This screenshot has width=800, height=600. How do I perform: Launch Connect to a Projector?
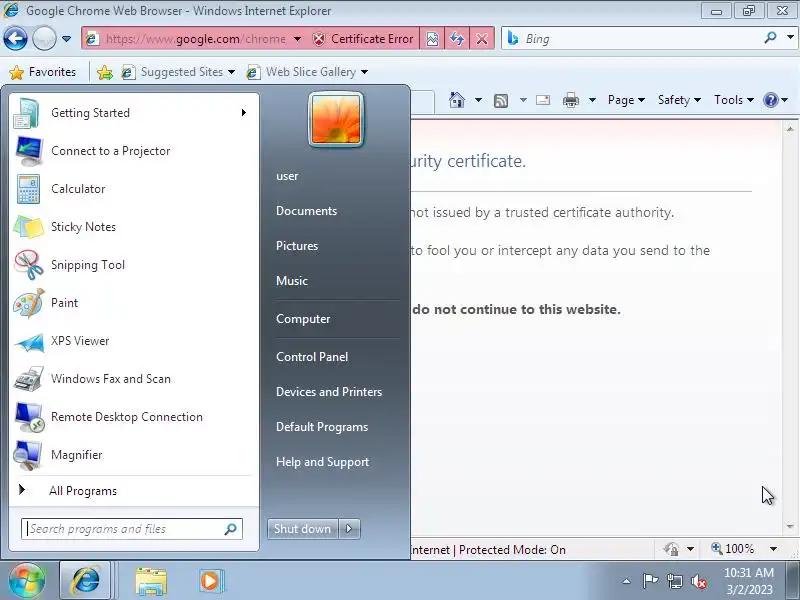point(134,151)
